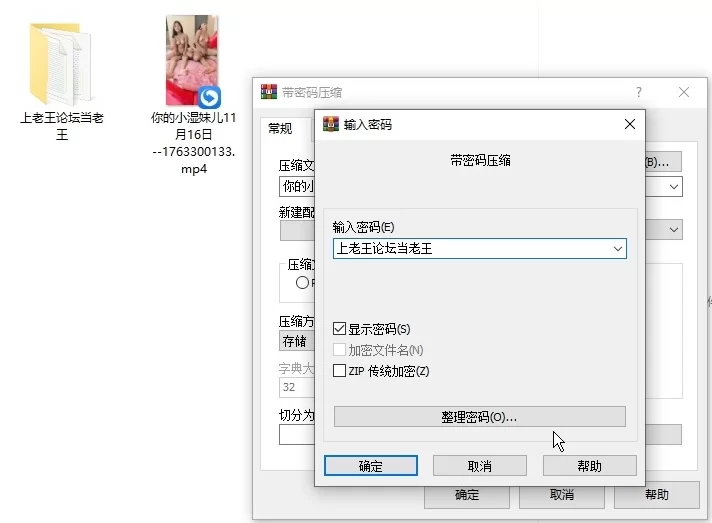
Task: Click WinRAR icon in 带密码压缩 title bar
Action: tap(268, 92)
